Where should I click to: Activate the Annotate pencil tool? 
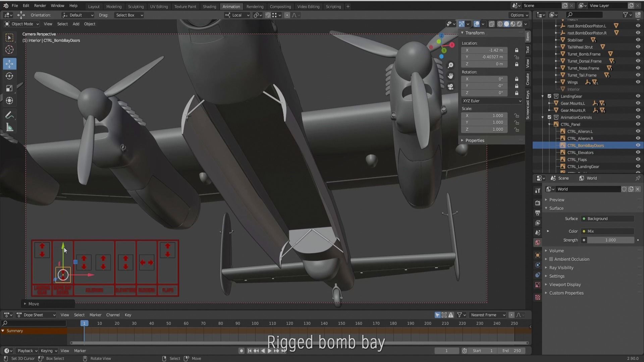pyautogui.click(x=9, y=115)
